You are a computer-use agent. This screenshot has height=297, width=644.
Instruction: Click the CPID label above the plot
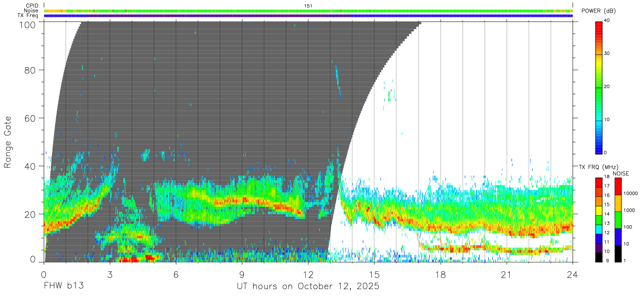pyautogui.click(x=31, y=6)
